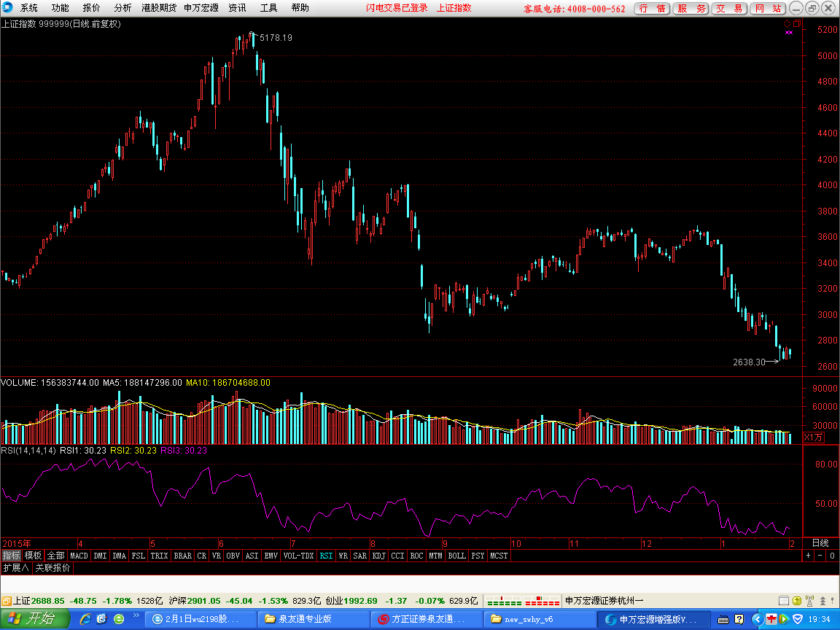Screen dimensions: 840x630
Task: Click the red diamond icon on chart
Action: click(x=787, y=23)
